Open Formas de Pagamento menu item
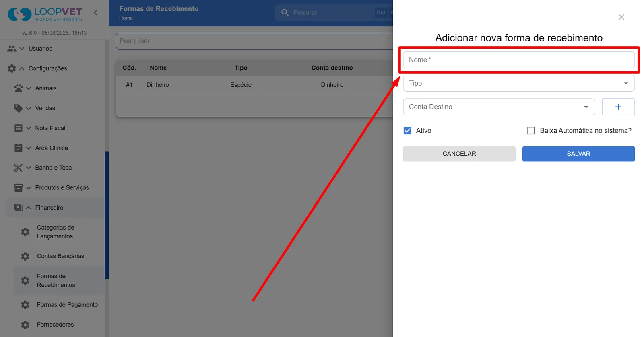This screenshot has height=337, width=644. (59, 305)
